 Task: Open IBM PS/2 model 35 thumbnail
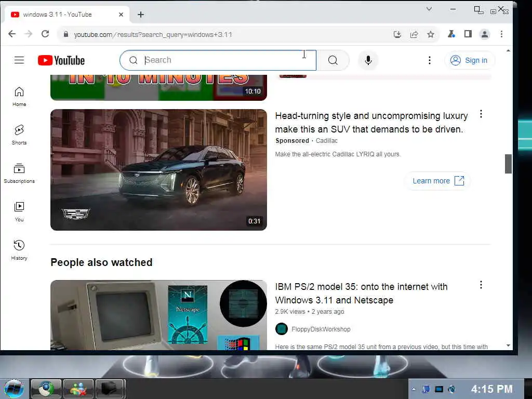click(158, 315)
